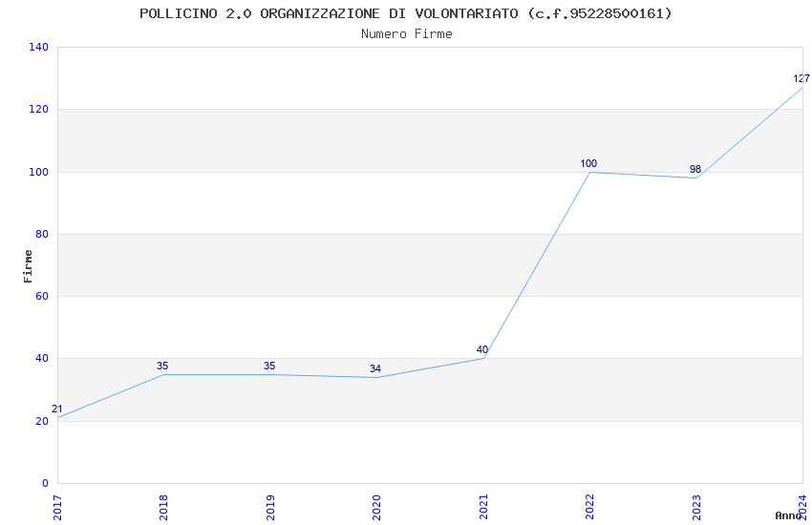
Task: Click the y-axis value 100
Action: 39,172
